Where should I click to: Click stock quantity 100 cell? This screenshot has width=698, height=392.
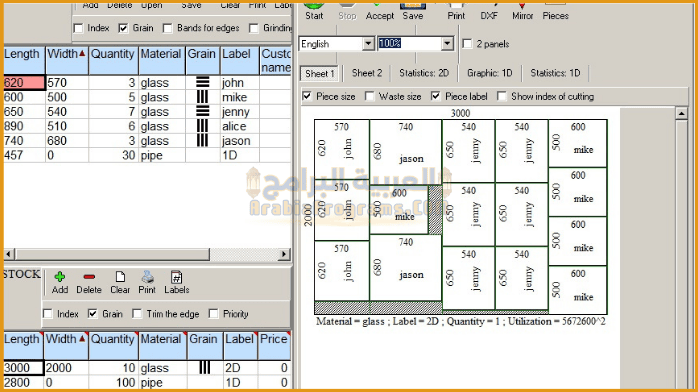click(113, 382)
